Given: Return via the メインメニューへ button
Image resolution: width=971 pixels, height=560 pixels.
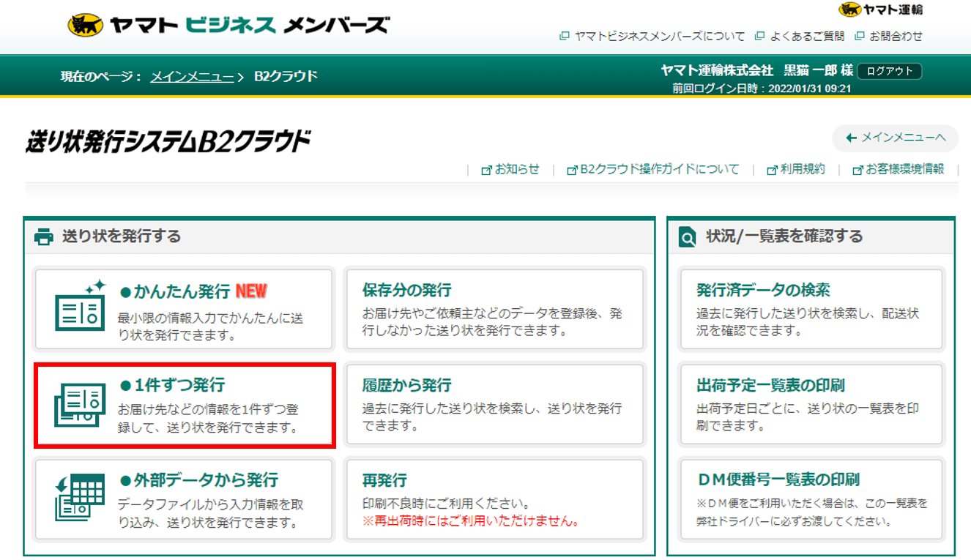Looking at the screenshot, I should pyautogui.click(x=895, y=138).
